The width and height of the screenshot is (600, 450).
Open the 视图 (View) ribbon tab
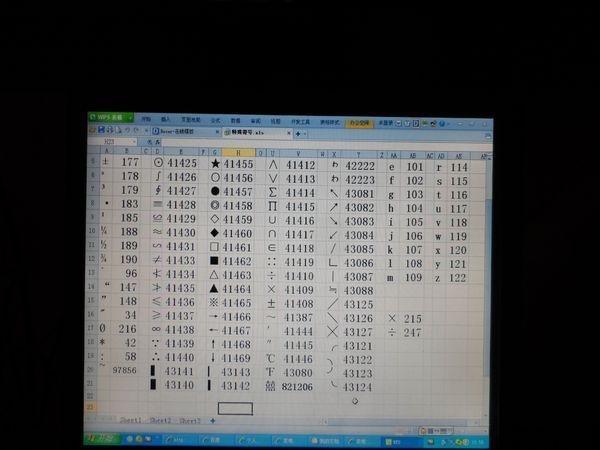click(x=276, y=119)
